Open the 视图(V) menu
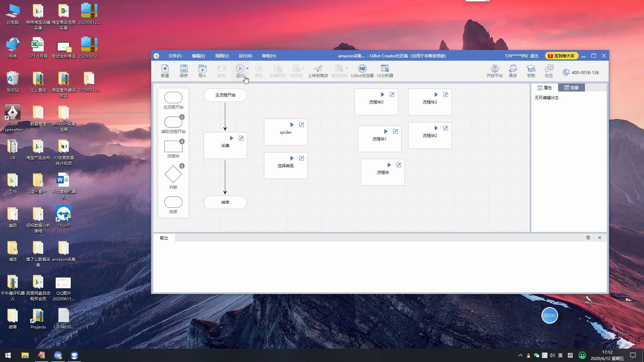The width and height of the screenshot is (644, 362). pyautogui.click(x=222, y=56)
